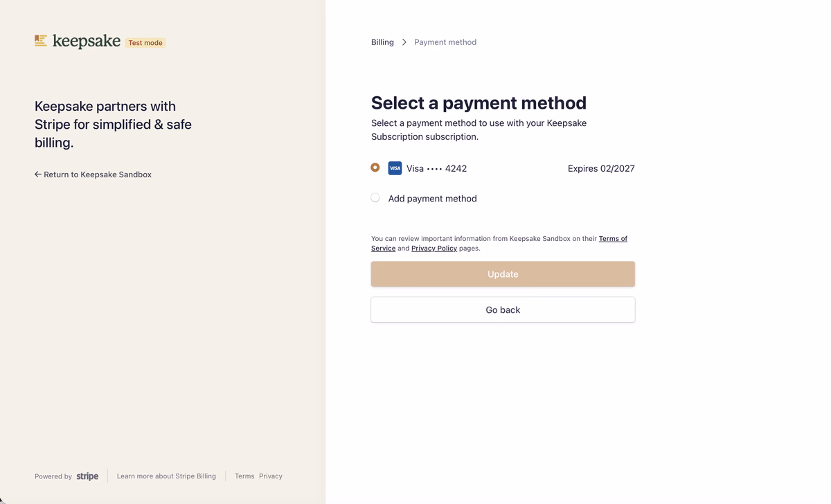This screenshot has width=831, height=504.
Task: Open the footer Terms link
Action: point(244,476)
